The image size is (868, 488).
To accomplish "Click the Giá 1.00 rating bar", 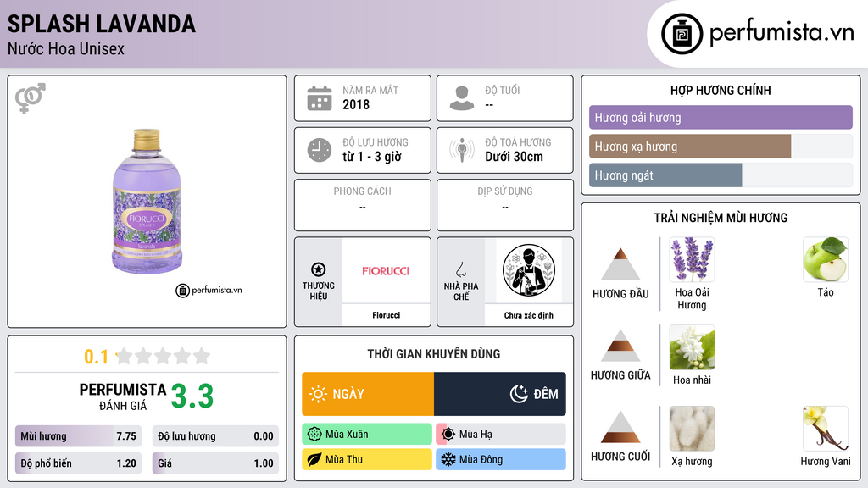I will pos(215,463).
